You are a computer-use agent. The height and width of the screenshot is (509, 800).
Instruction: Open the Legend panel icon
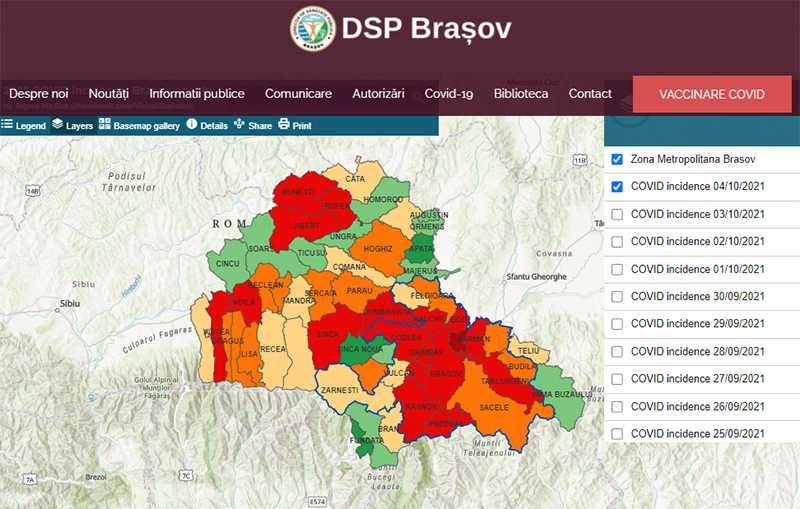(x=7, y=126)
